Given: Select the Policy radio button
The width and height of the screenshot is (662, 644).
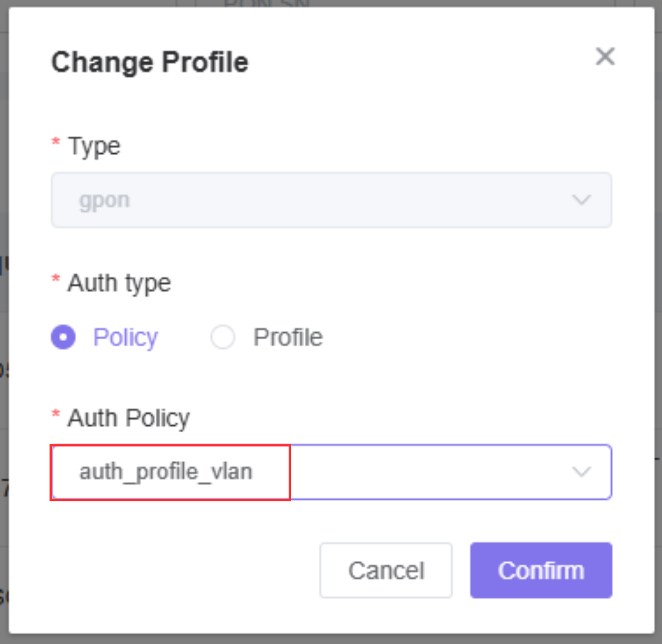Looking at the screenshot, I should click(63, 338).
